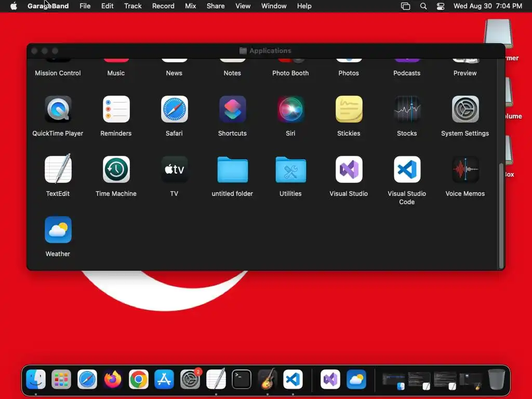Select the Mission Control label

point(58,73)
